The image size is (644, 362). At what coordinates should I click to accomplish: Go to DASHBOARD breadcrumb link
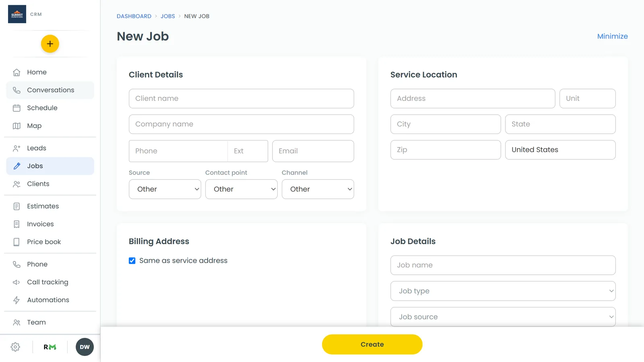134,16
